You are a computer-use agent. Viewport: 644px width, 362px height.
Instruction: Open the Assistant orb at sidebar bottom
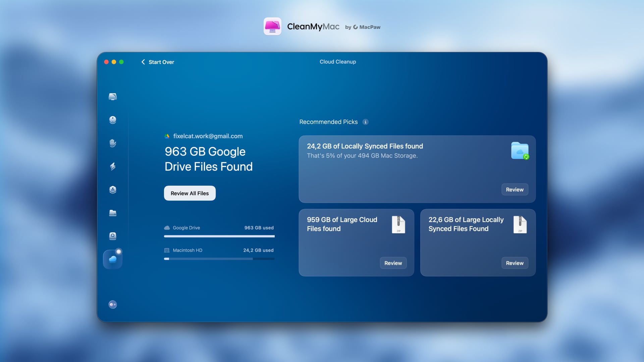point(113,304)
